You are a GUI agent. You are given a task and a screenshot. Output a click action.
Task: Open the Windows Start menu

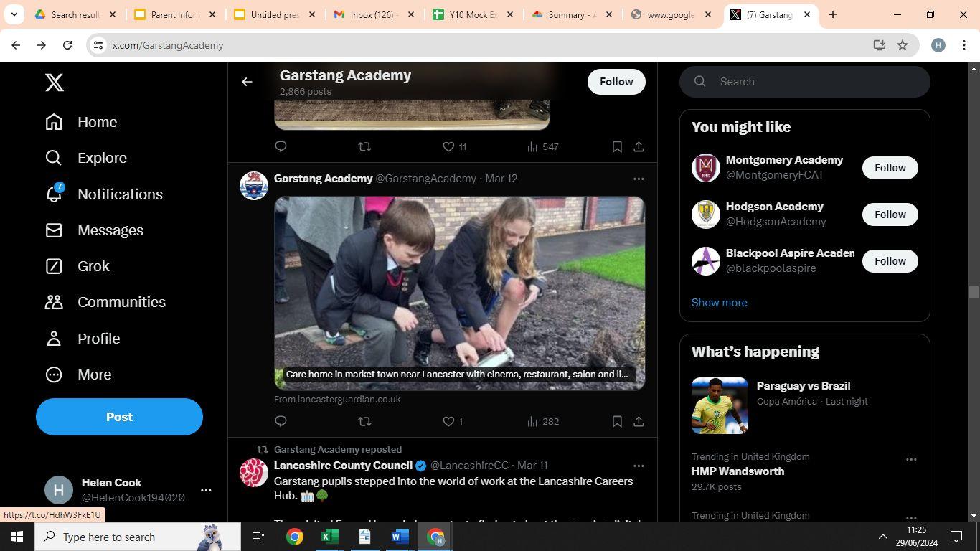[17, 537]
